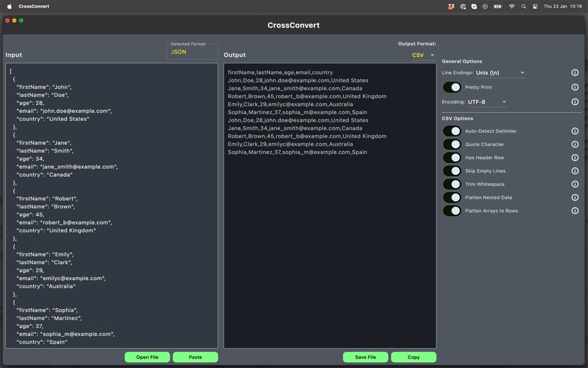Turn off Flatten Arrays to Rows
This screenshot has height=368, width=588.
coord(452,211)
